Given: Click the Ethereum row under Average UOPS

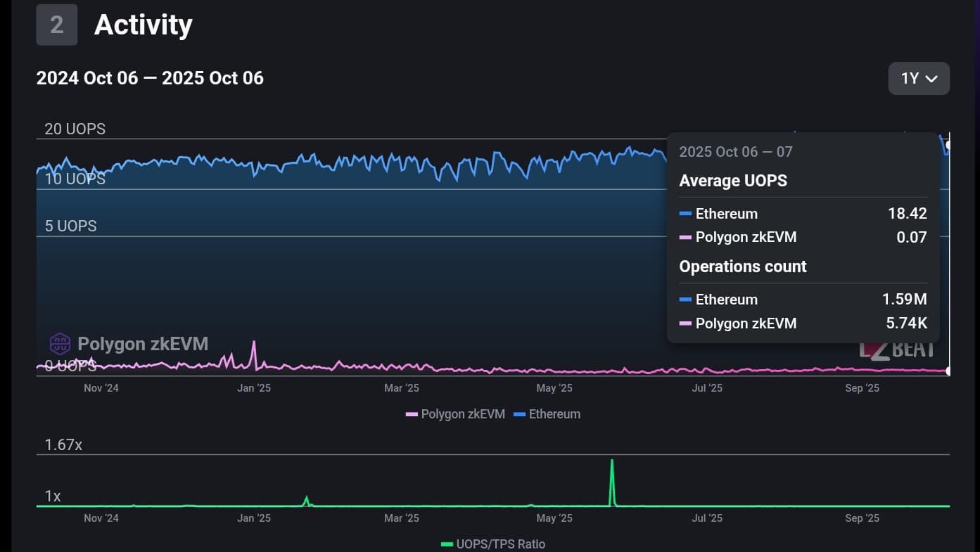Looking at the screenshot, I should pos(803,214).
